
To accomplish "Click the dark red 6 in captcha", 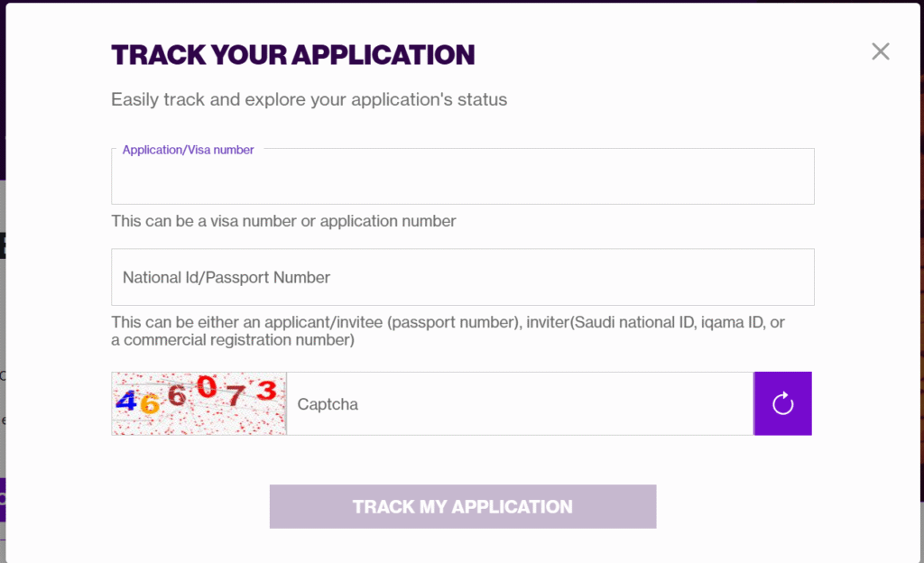I will pyautogui.click(x=177, y=394).
